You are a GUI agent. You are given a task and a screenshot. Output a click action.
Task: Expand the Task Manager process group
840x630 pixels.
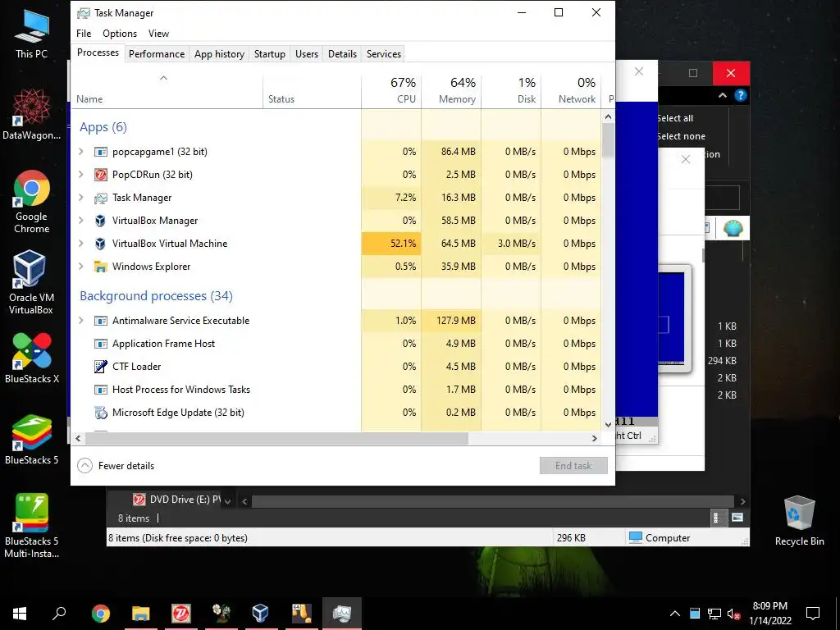(x=81, y=197)
